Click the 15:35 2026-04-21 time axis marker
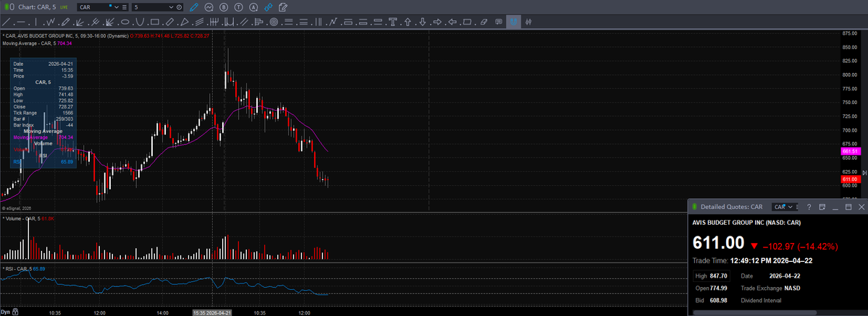The image size is (868, 316). point(212,312)
